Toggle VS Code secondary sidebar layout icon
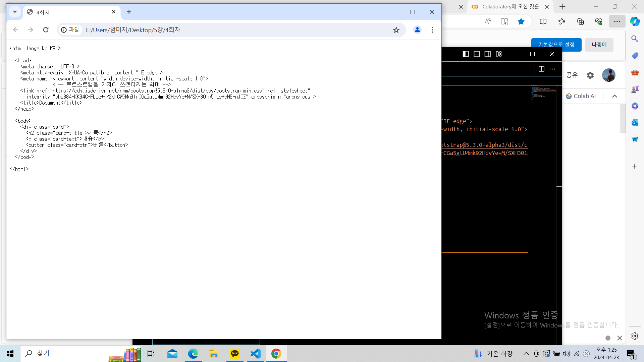The height and width of the screenshot is (362, 644). pos(488,54)
